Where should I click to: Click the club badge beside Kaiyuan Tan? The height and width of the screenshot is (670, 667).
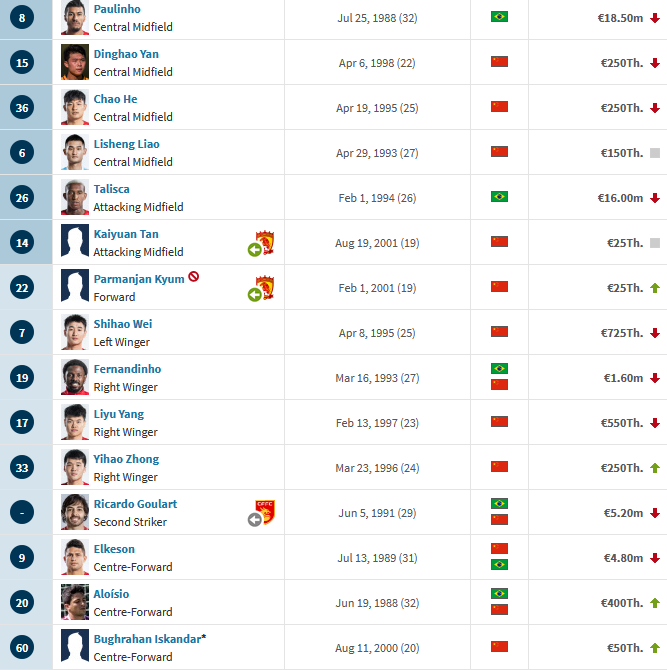[265, 241]
